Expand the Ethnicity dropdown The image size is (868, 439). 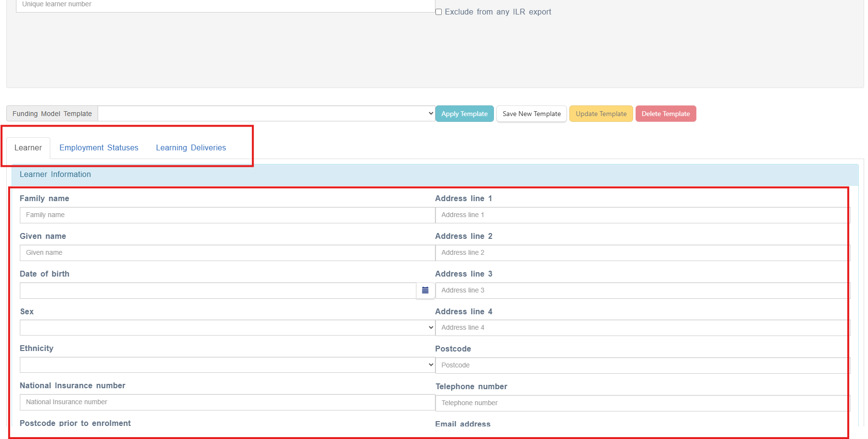tap(227, 365)
